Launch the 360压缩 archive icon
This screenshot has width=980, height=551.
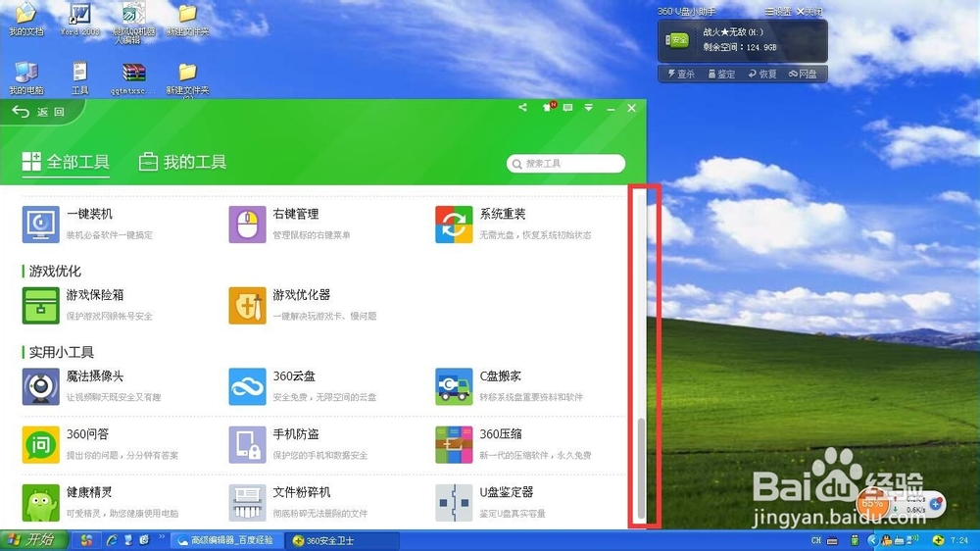pyautogui.click(x=454, y=445)
